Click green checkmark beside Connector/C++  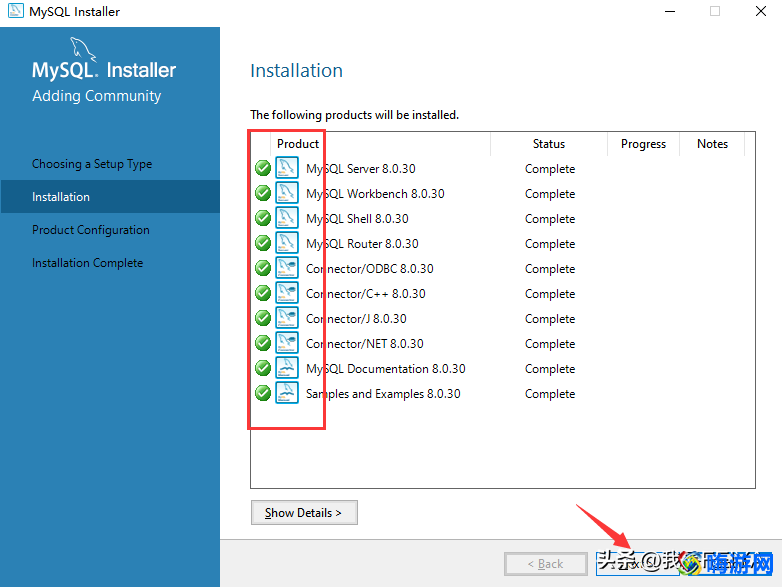263,293
